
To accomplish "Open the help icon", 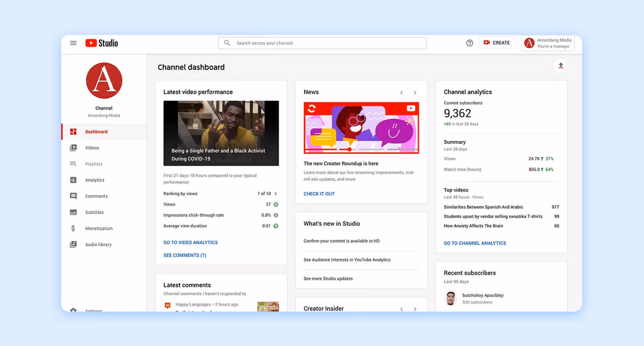I will (469, 43).
